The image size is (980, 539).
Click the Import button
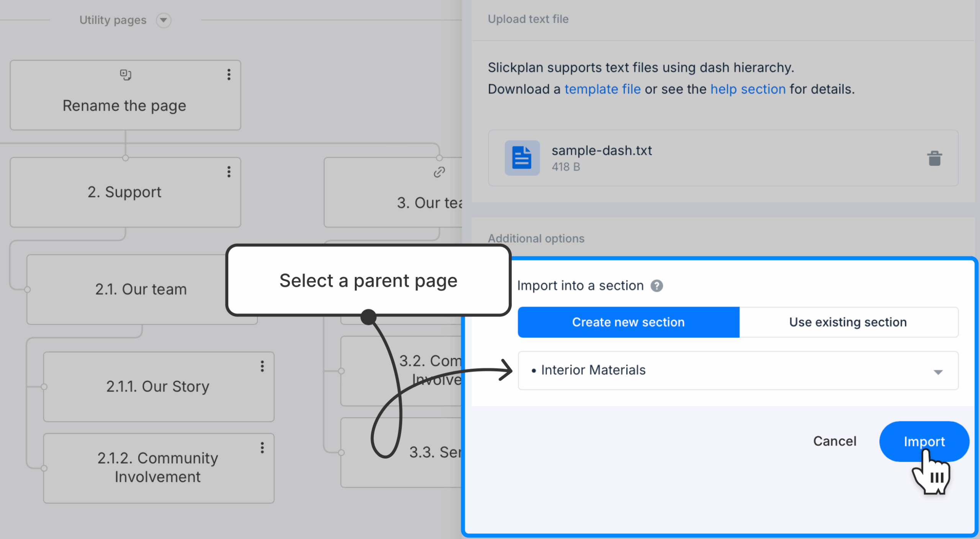(924, 441)
